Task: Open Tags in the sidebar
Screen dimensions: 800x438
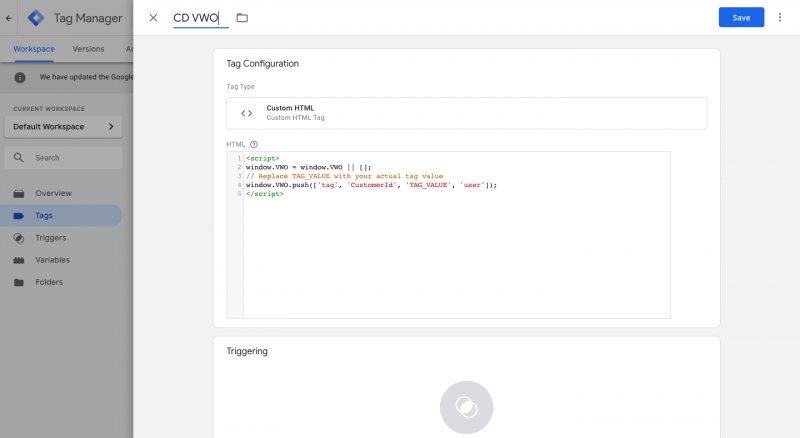Action: (x=61, y=215)
